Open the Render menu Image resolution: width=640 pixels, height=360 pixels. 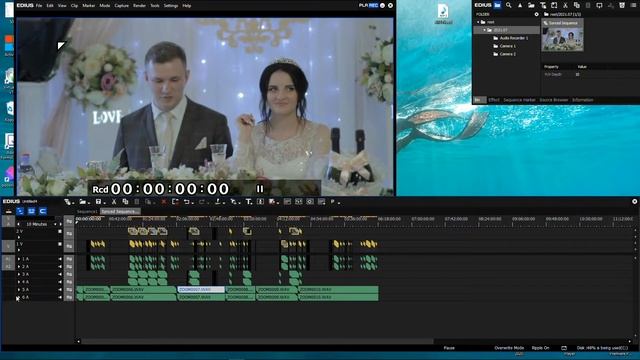[139, 6]
